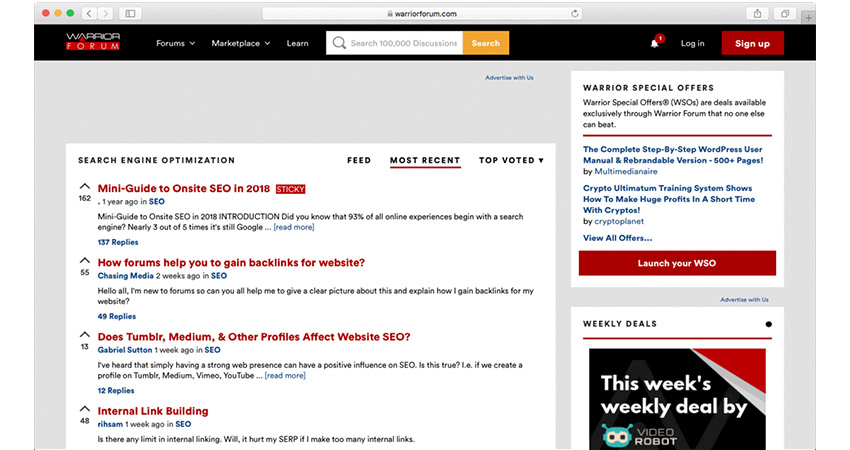Click the Log in link
The image size is (850, 450).
coord(693,43)
